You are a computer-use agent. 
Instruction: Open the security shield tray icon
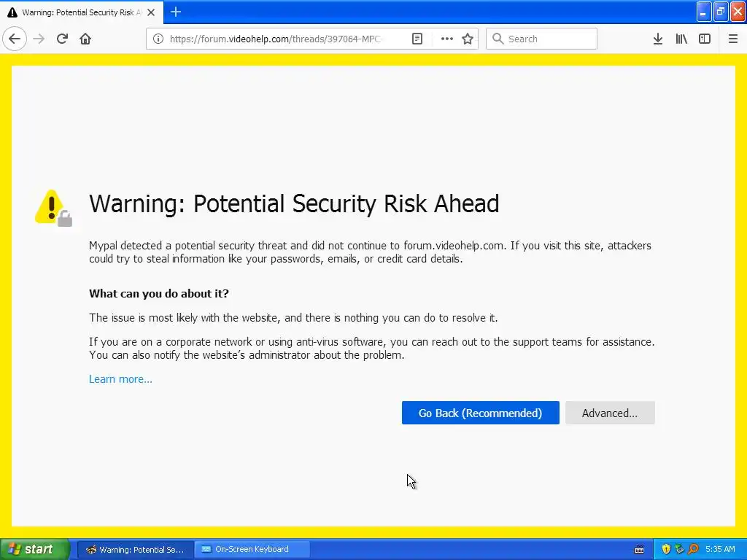coord(666,550)
